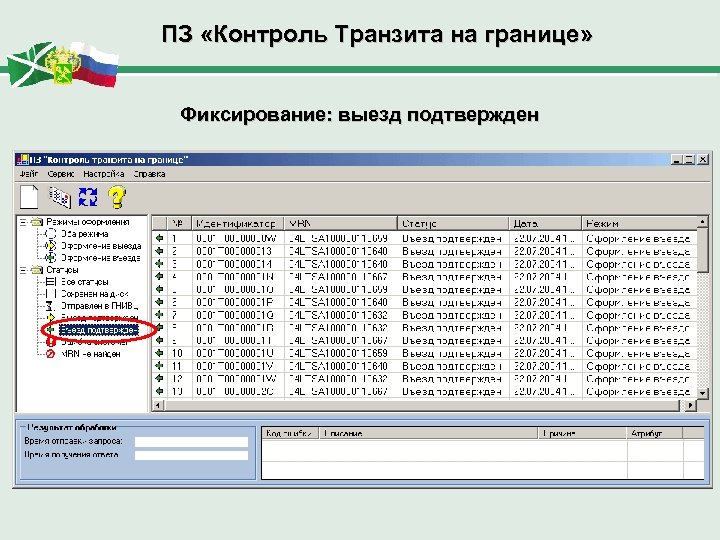The width and height of the screenshot is (720, 540).
Task: Click the green arrow icon in row 3
Action: pyautogui.click(x=159, y=264)
